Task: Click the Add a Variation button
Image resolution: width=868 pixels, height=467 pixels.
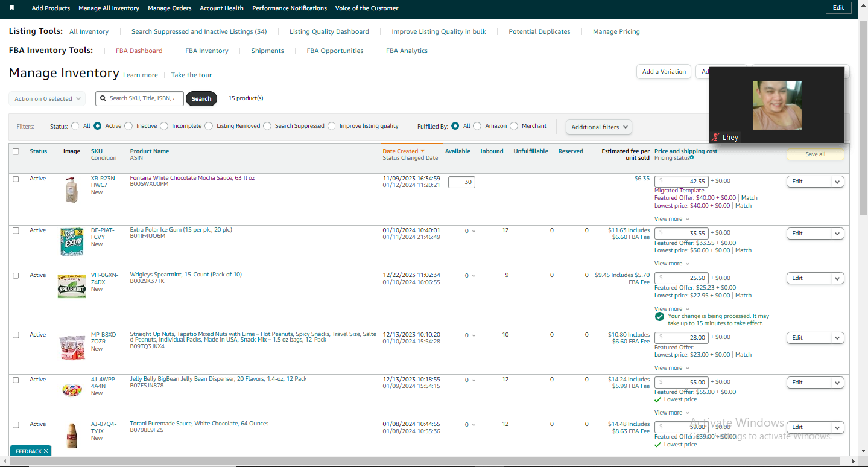Action: point(664,72)
